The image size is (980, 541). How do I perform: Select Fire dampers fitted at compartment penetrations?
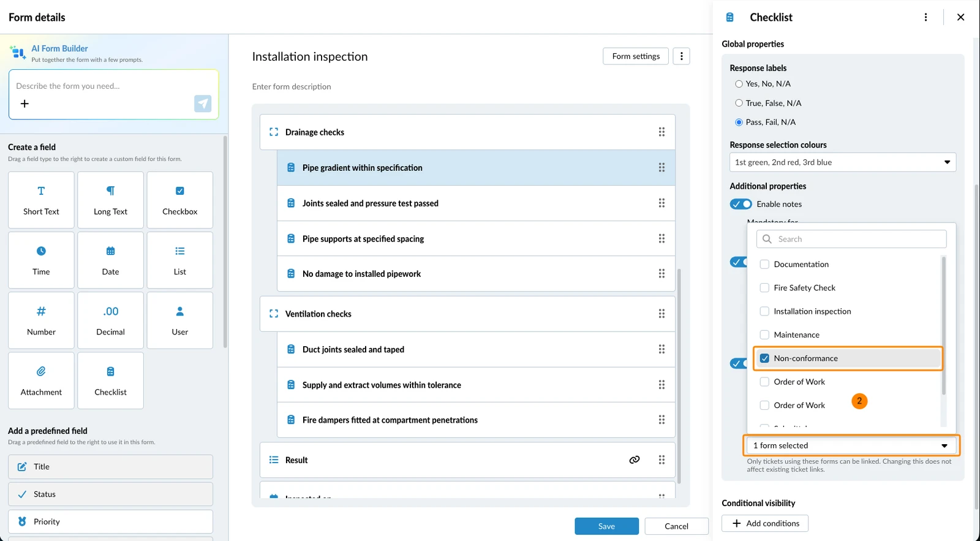(476, 420)
